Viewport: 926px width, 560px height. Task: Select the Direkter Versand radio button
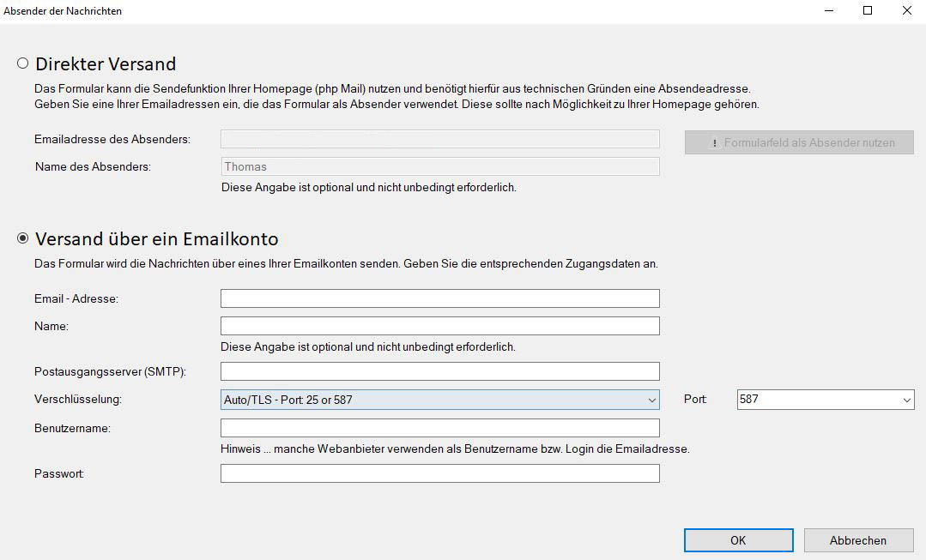coord(23,63)
